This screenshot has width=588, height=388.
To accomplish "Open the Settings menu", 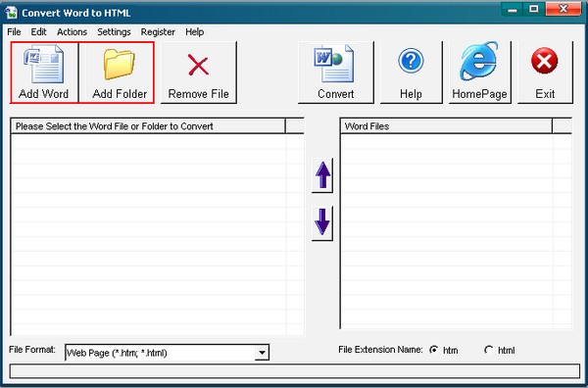I will click(x=114, y=32).
